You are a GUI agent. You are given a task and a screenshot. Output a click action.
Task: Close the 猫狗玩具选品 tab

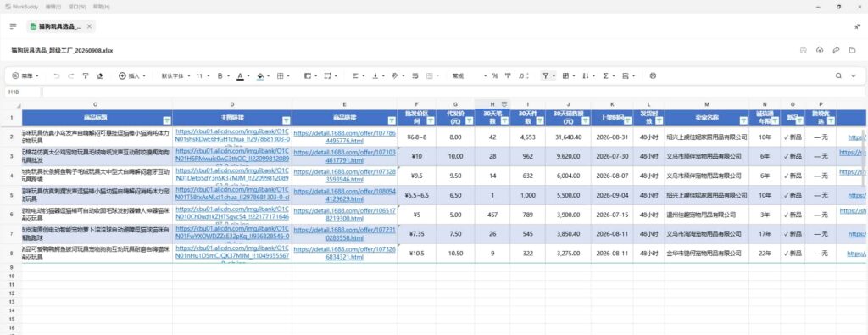click(90, 26)
